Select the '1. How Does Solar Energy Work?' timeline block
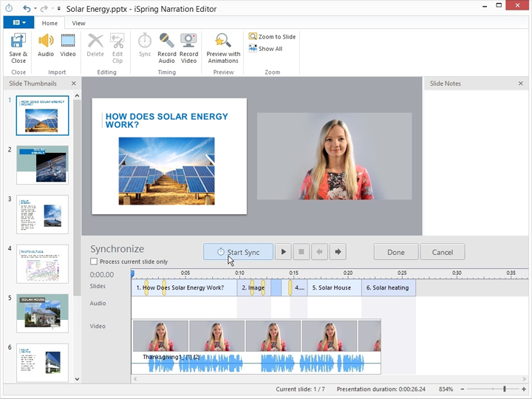 point(184,287)
